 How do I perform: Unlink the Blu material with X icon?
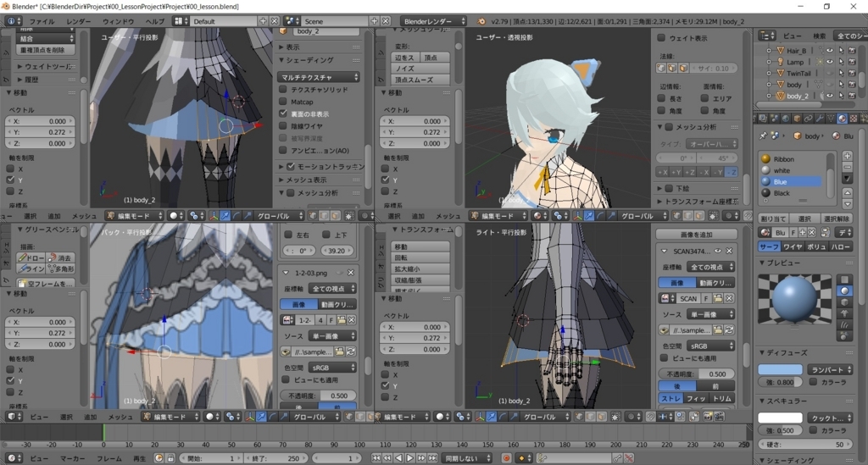coord(811,233)
